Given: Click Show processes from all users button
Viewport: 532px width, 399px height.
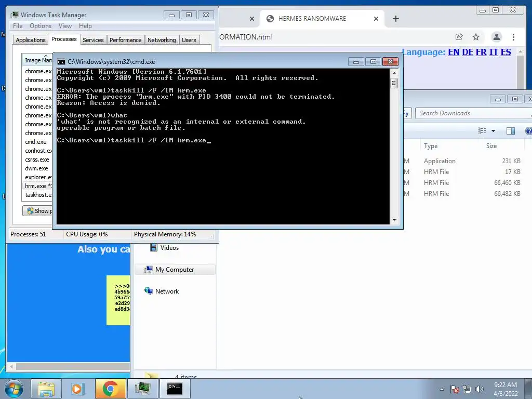Looking at the screenshot, I should click(37, 211).
